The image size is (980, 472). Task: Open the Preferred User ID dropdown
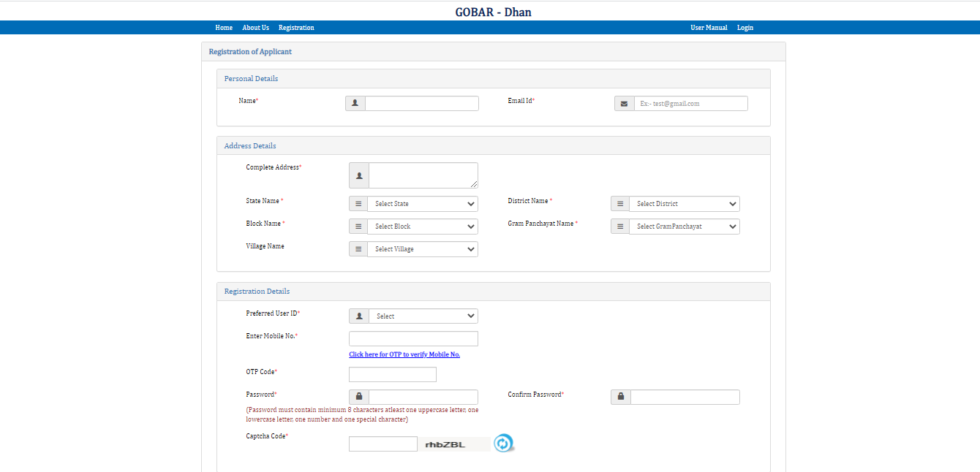[423, 316]
